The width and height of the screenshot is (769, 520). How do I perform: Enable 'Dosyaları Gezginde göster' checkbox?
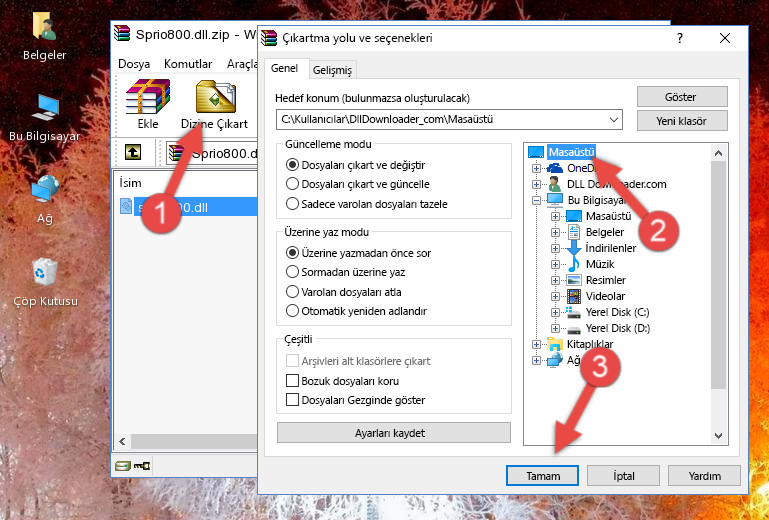pos(292,400)
